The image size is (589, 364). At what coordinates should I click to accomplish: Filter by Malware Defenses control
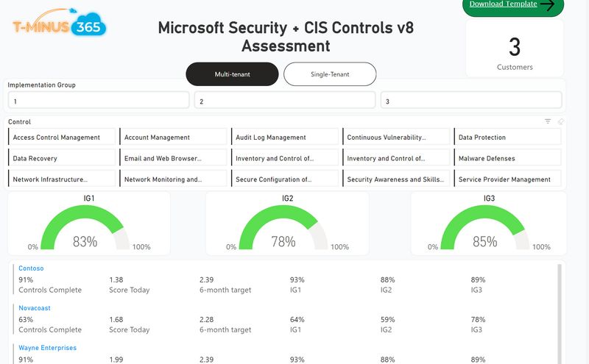507,158
